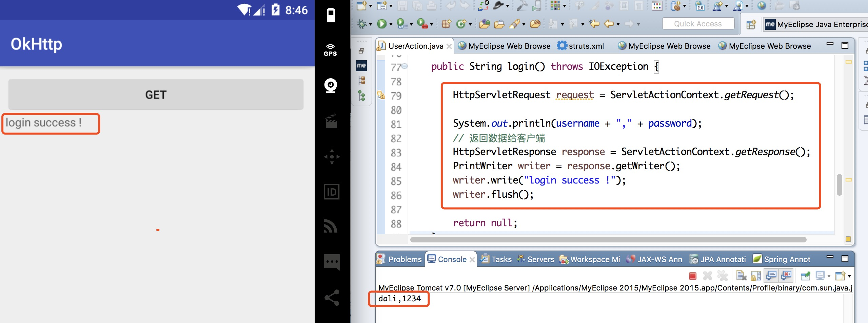Open the GPS control in emulator sidebar

tap(331, 50)
